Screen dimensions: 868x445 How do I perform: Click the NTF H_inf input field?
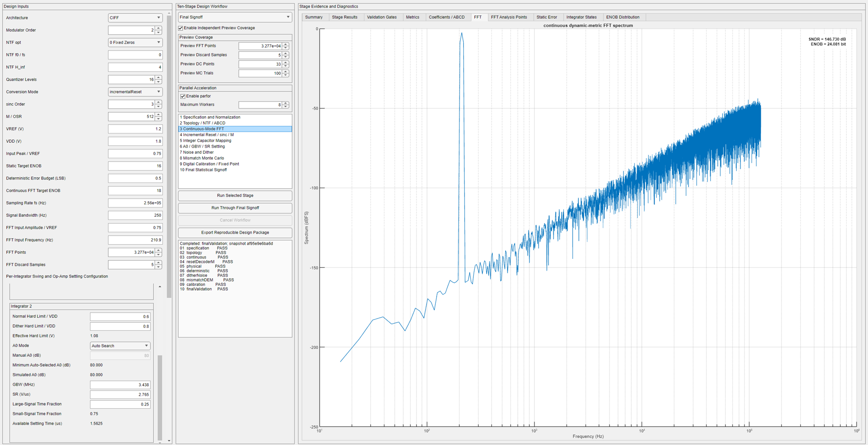(x=135, y=67)
